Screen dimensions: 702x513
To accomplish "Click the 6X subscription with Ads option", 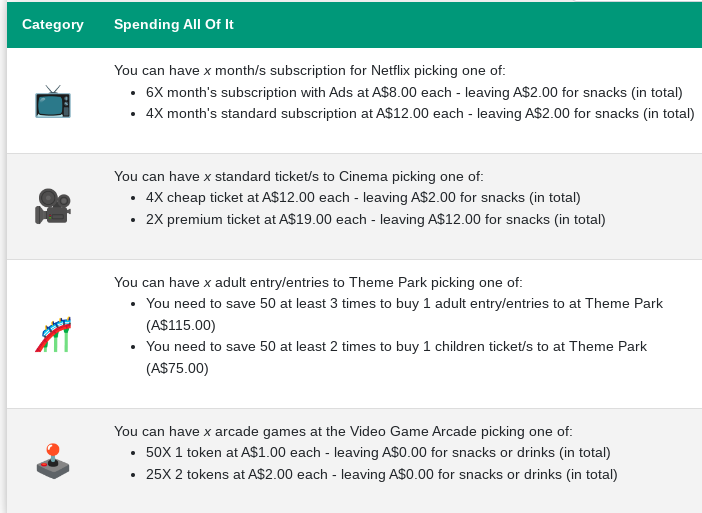I will [x=414, y=92].
